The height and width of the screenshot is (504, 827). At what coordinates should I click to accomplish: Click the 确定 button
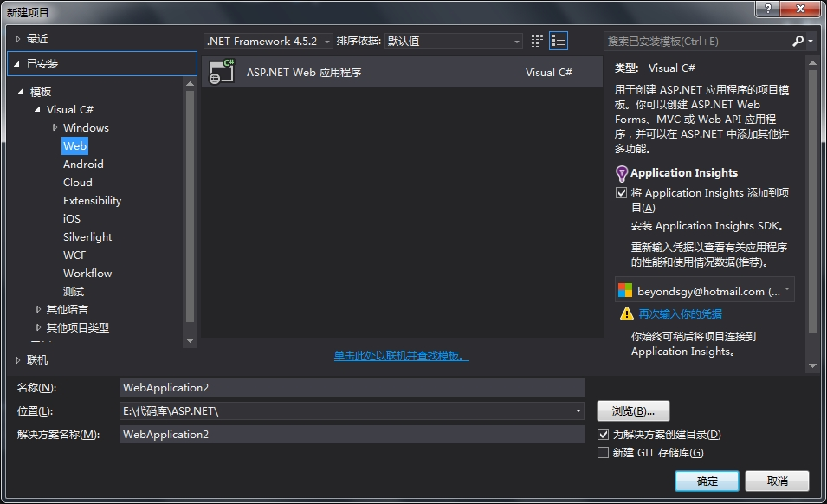pos(707,481)
